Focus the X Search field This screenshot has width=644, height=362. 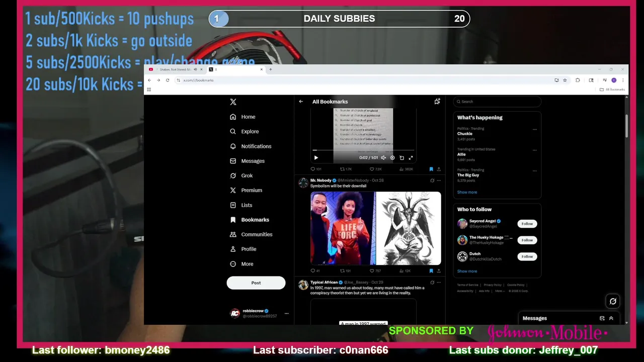[x=497, y=102]
